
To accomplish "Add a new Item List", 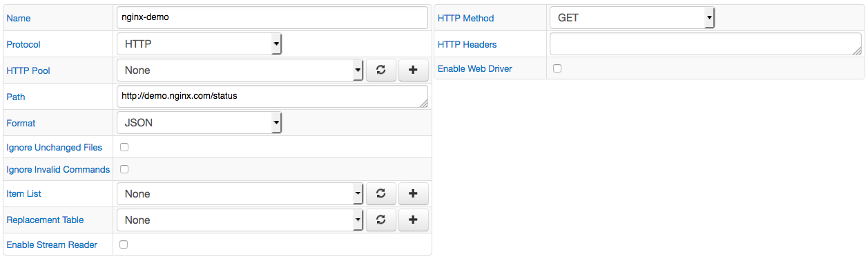I will click(414, 193).
